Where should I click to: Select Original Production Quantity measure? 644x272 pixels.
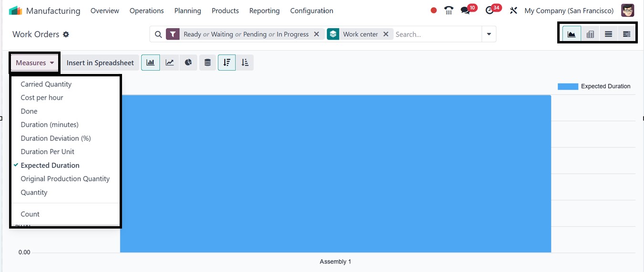click(64, 178)
